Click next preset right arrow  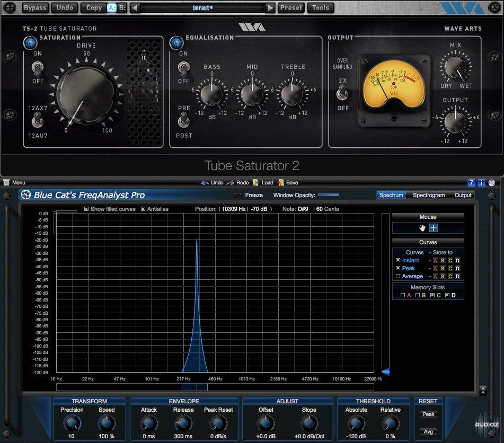[x=271, y=8]
